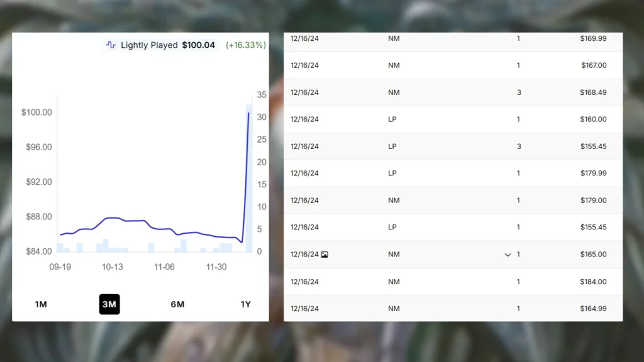
Task: Click the price line peak near $100
Action: click(x=248, y=114)
